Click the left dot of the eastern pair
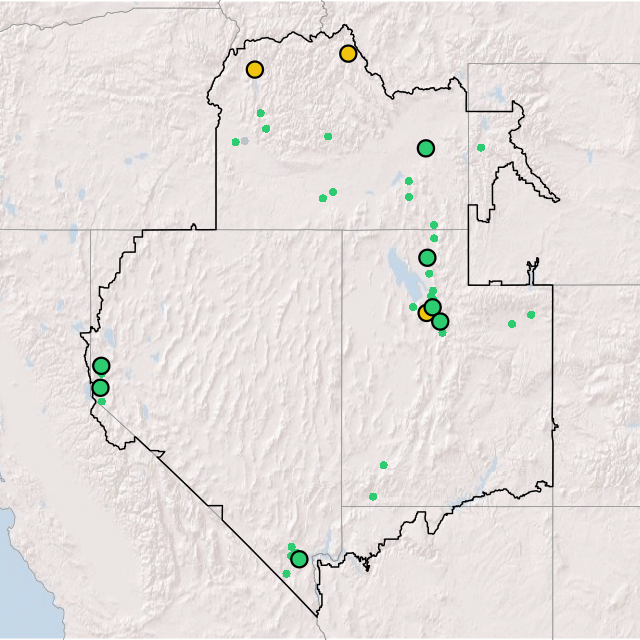 512,324
